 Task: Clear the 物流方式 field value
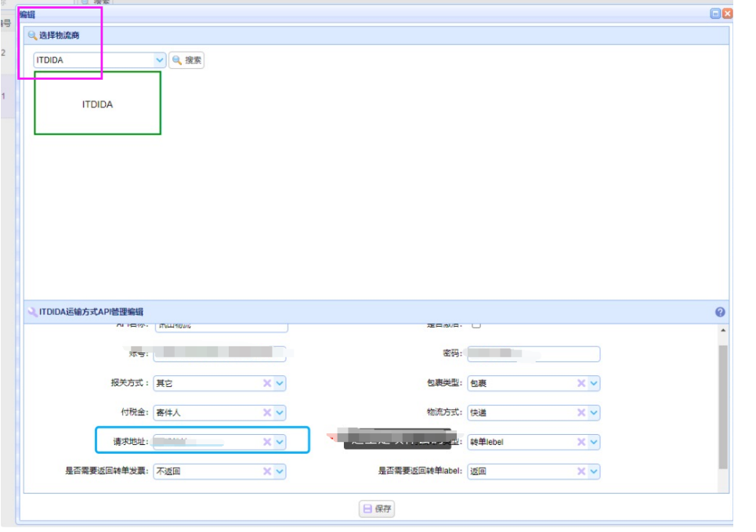pyautogui.click(x=581, y=412)
